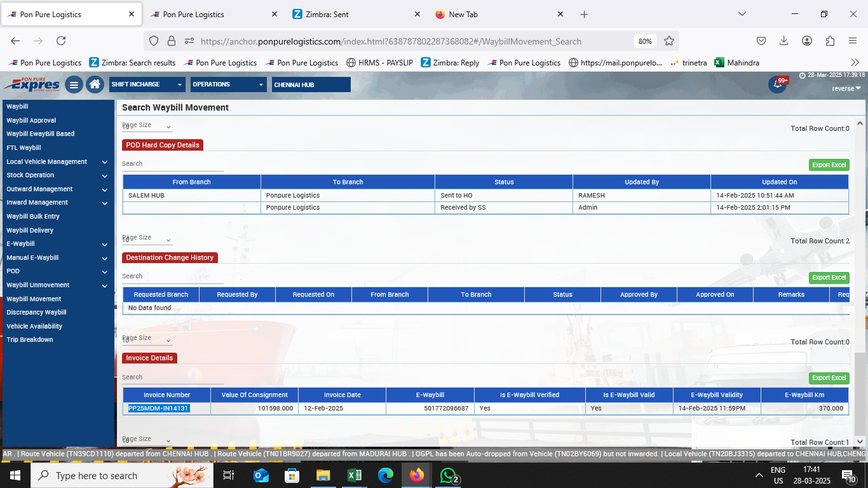This screenshot has width=868, height=488.
Task: Switch to the Zimbra: Sent tab
Action: coord(356,14)
